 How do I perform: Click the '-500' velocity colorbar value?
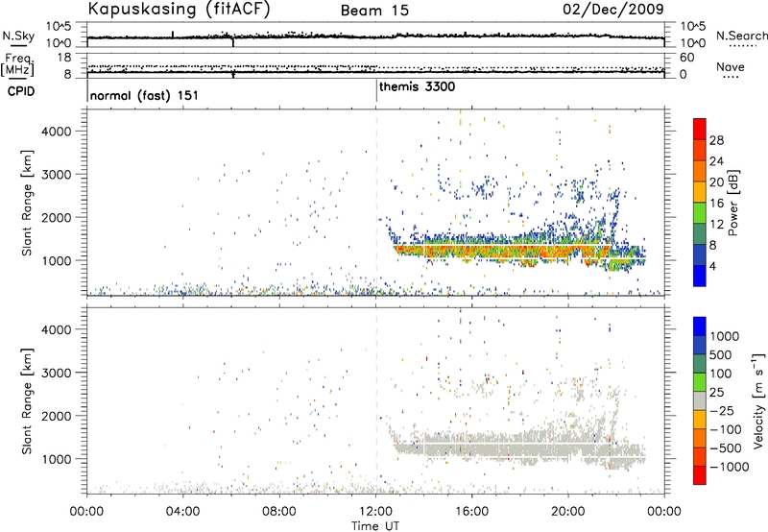[x=726, y=448]
